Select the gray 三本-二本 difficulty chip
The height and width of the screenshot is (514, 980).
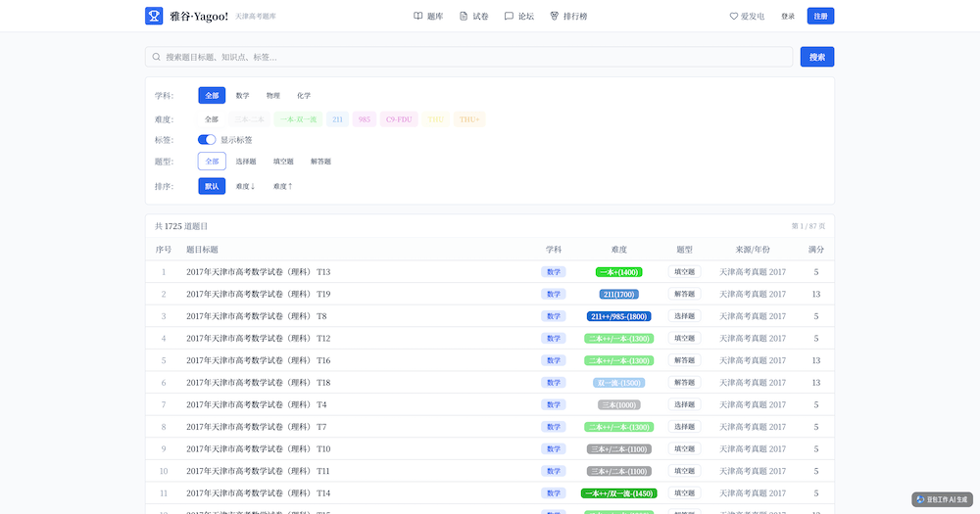249,119
